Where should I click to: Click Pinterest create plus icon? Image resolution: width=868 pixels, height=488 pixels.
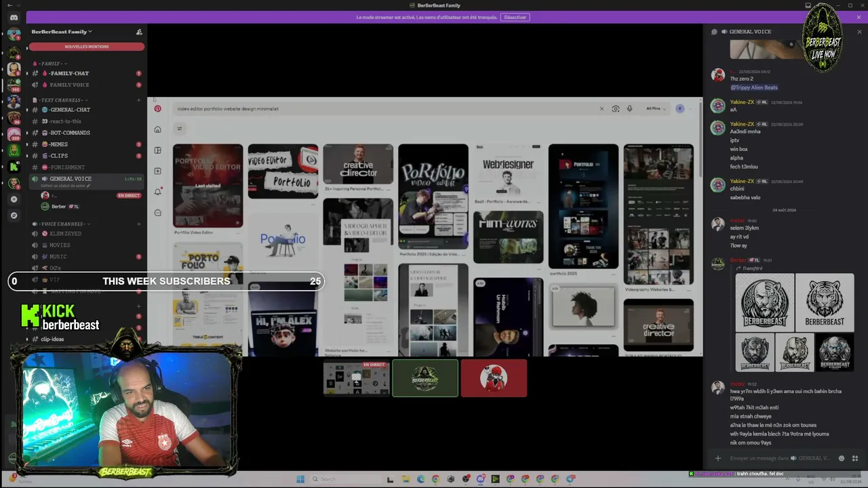[x=157, y=171]
